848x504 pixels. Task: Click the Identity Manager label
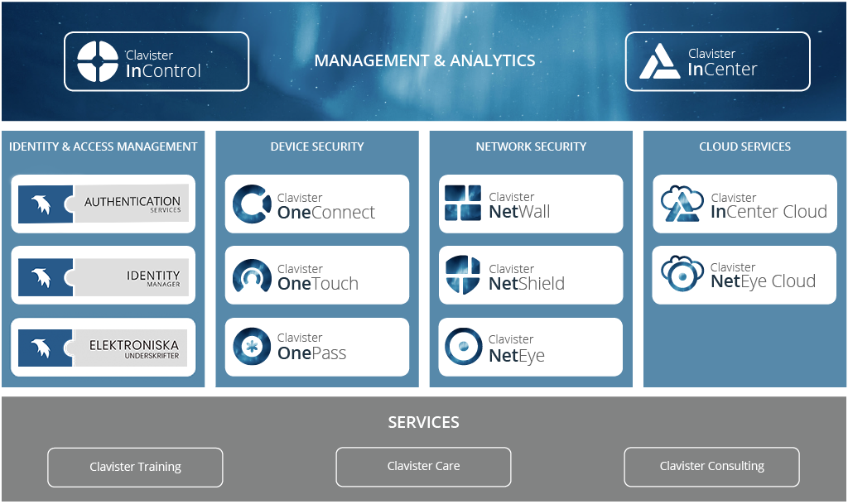[153, 278]
